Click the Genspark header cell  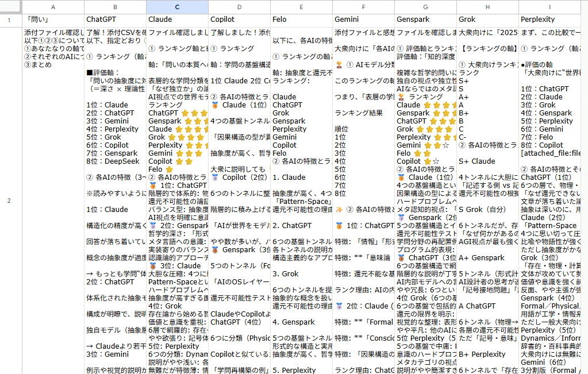[x=425, y=20]
